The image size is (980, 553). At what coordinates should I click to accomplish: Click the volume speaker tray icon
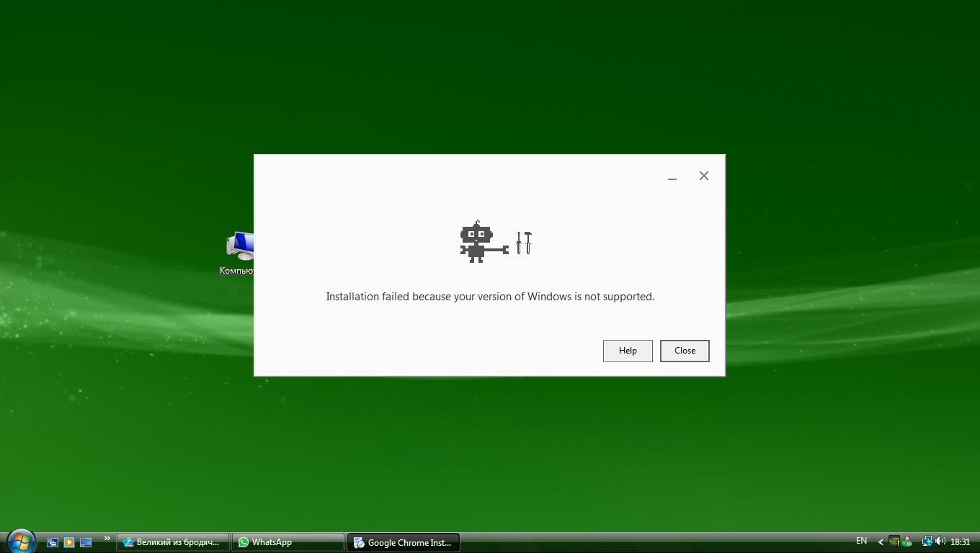click(940, 541)
